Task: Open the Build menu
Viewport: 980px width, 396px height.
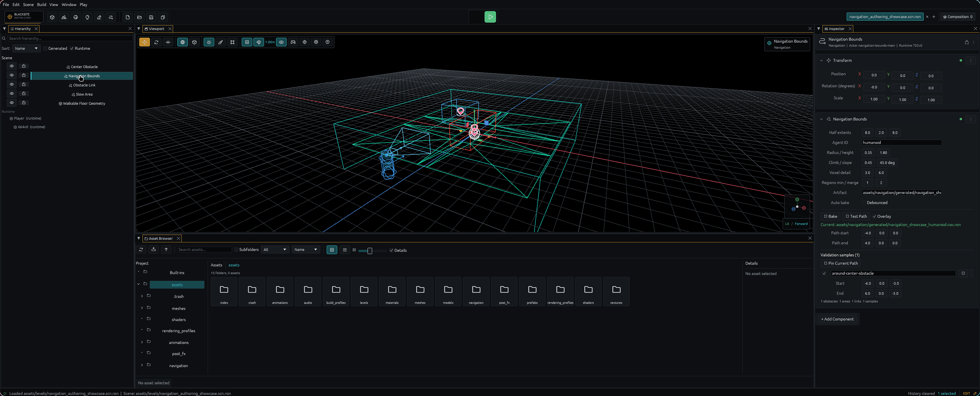Action: click(41, 5)
